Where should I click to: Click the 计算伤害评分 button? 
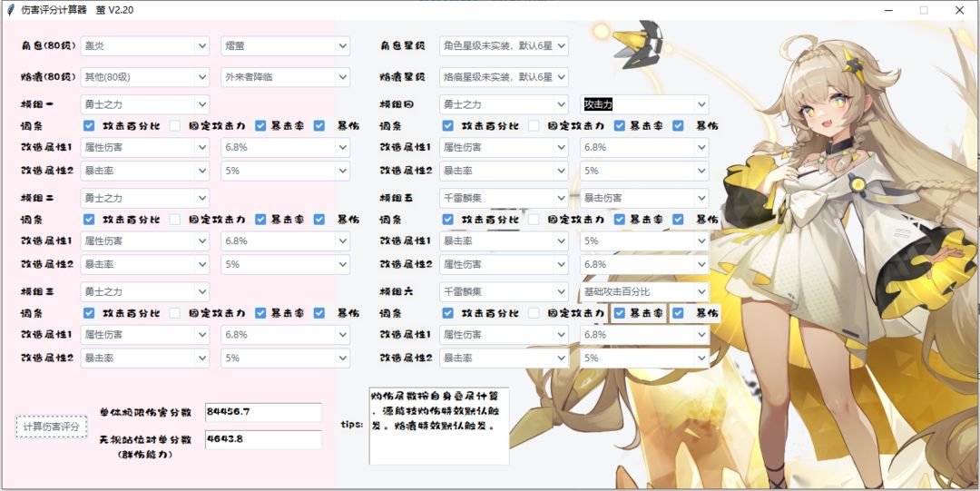[x=51, y=427]
